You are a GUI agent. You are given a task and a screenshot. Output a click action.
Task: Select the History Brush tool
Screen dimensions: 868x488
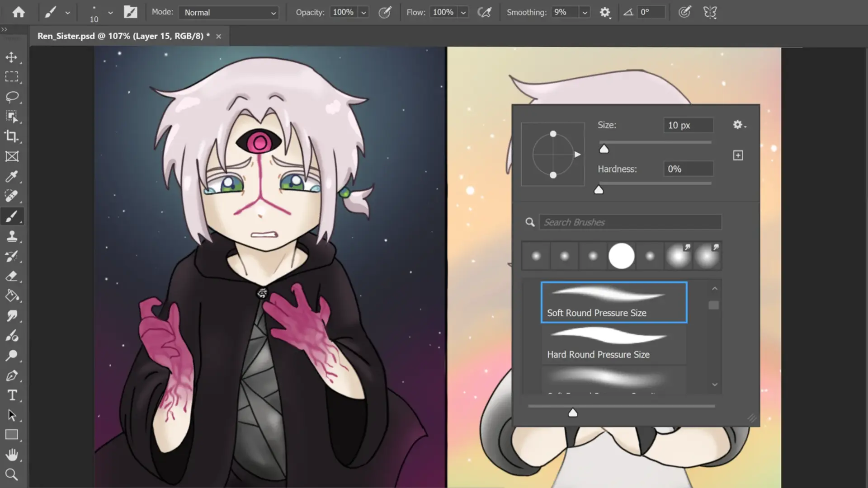pos(12,256)
